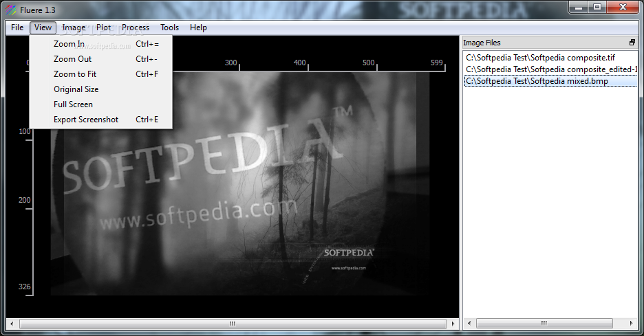Click Image Files horizontal scrollbar thumb

click(x=544, y=323)
